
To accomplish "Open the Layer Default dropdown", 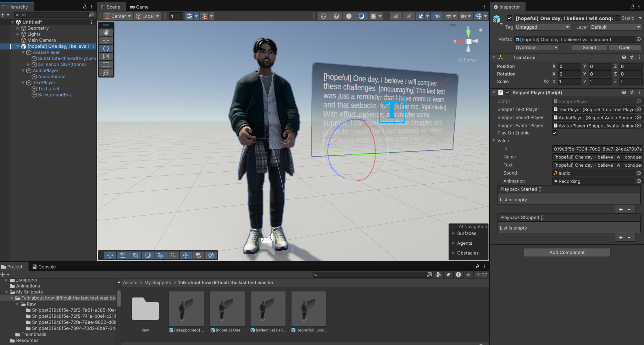I will coord(616,27).
